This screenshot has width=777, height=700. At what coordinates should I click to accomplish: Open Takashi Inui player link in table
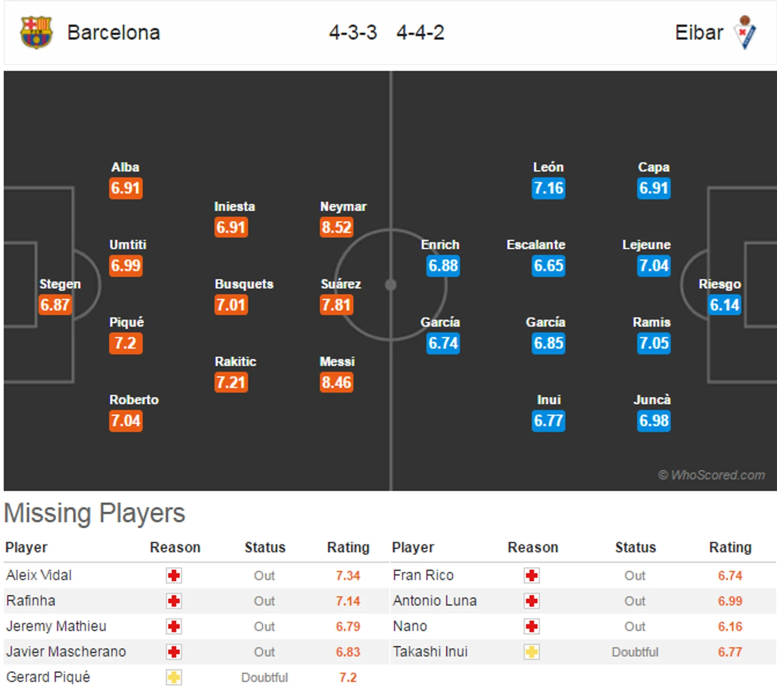click(430, 652)
